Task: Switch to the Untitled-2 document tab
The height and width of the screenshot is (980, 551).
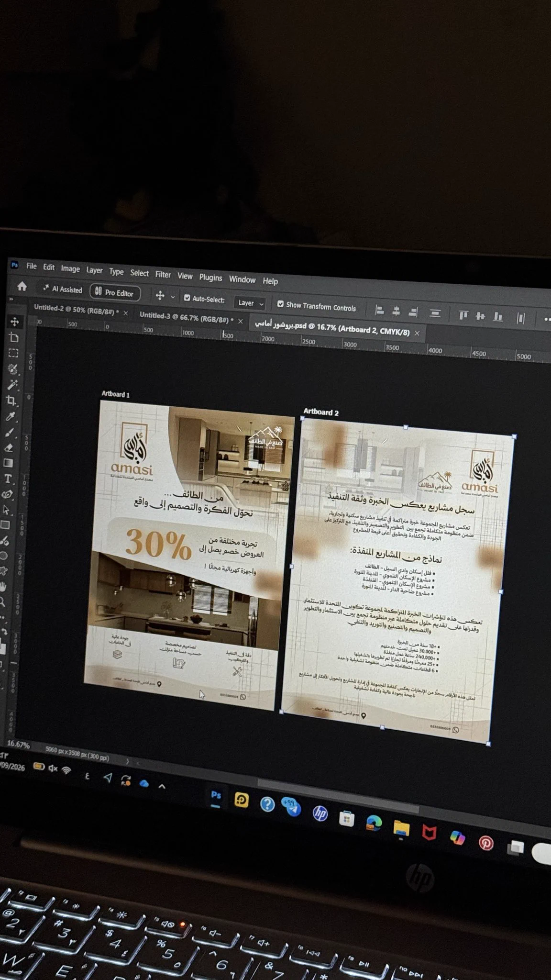Action: 77,310
